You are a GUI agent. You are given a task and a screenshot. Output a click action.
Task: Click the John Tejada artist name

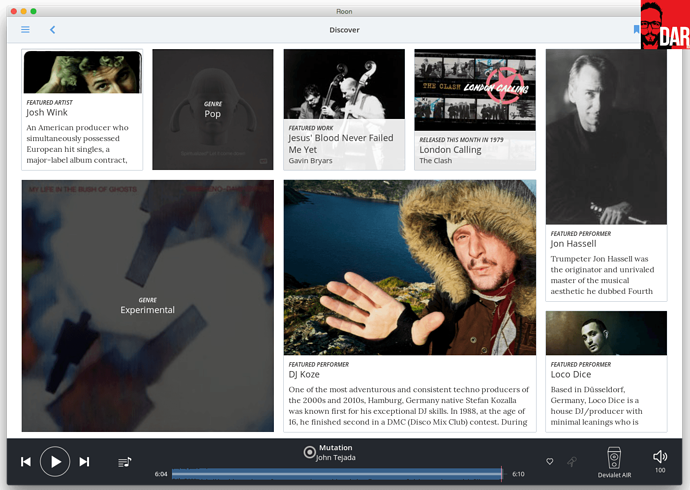point(336,457)
